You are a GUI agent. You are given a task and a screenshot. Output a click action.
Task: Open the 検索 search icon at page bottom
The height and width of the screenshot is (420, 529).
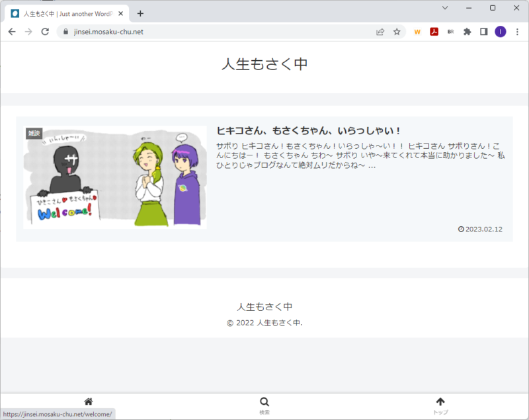click(x=264, y=401)
